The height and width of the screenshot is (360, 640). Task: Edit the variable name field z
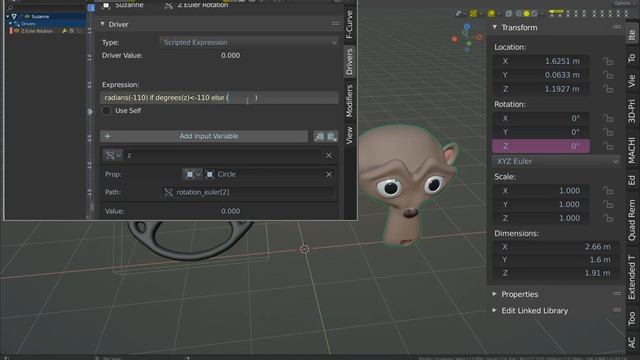222,156
